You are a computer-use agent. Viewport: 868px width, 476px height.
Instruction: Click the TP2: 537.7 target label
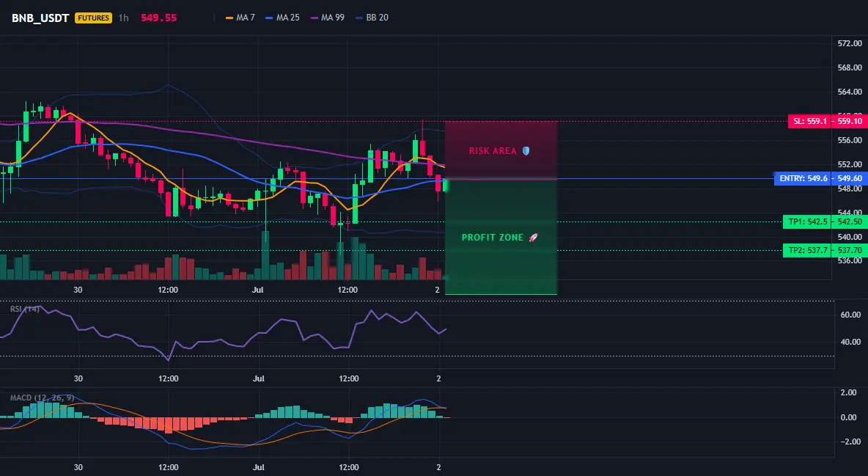[x=808, y=250]
